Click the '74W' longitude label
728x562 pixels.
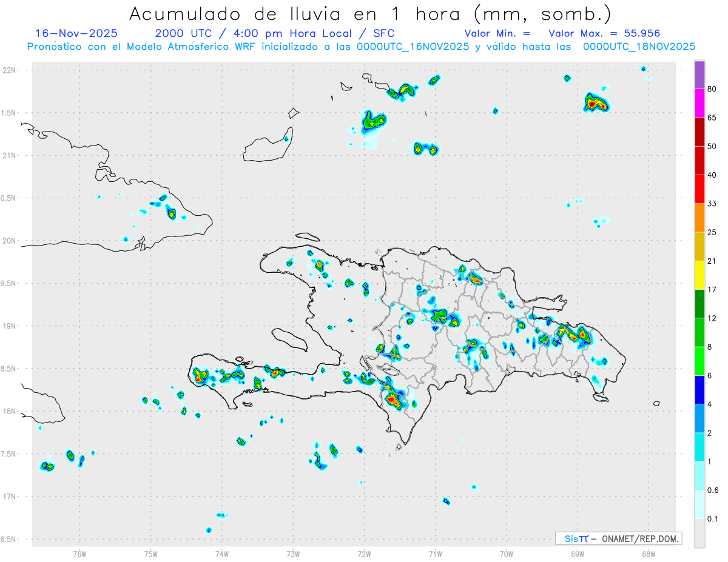[x=222, y=554]
